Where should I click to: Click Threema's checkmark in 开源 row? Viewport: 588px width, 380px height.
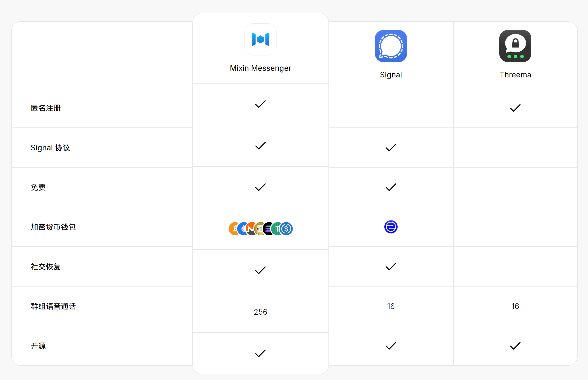[515, 346]
